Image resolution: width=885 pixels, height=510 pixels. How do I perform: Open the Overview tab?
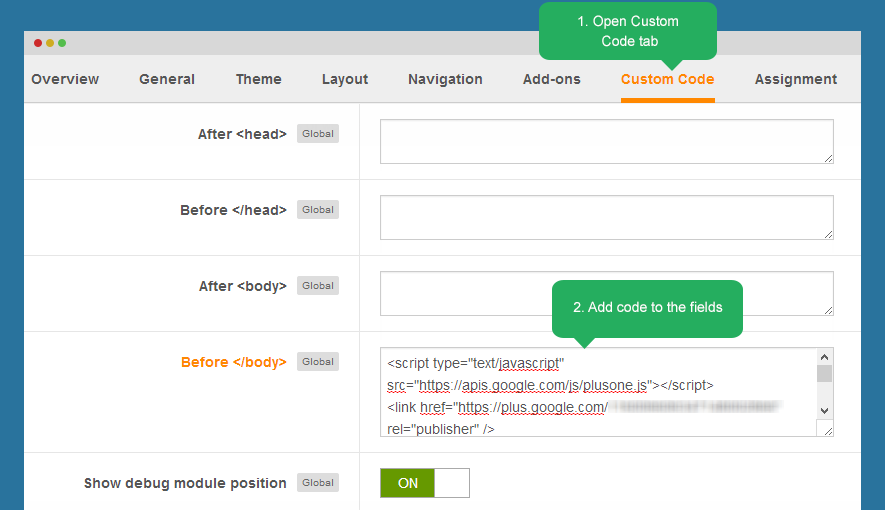coord(65,79)
